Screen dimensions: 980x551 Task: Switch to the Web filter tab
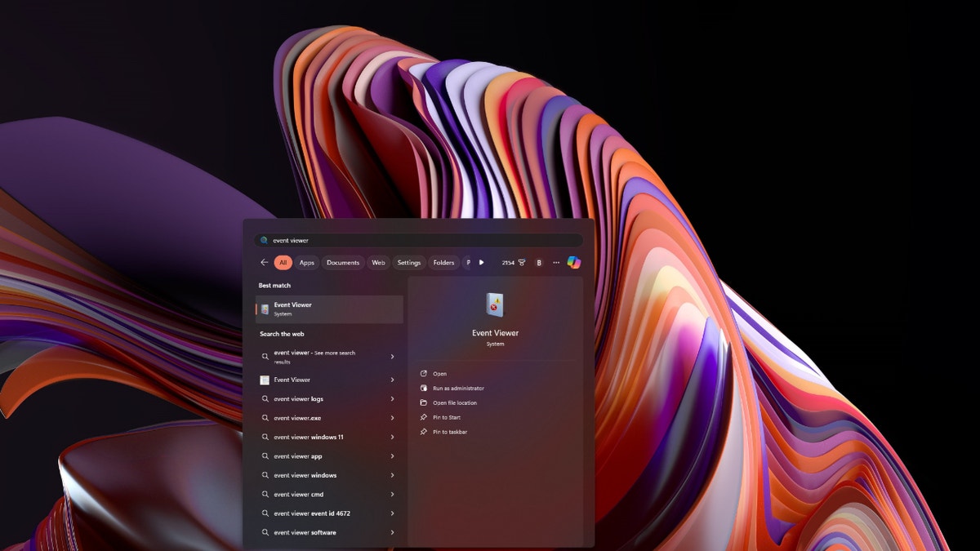378,263
